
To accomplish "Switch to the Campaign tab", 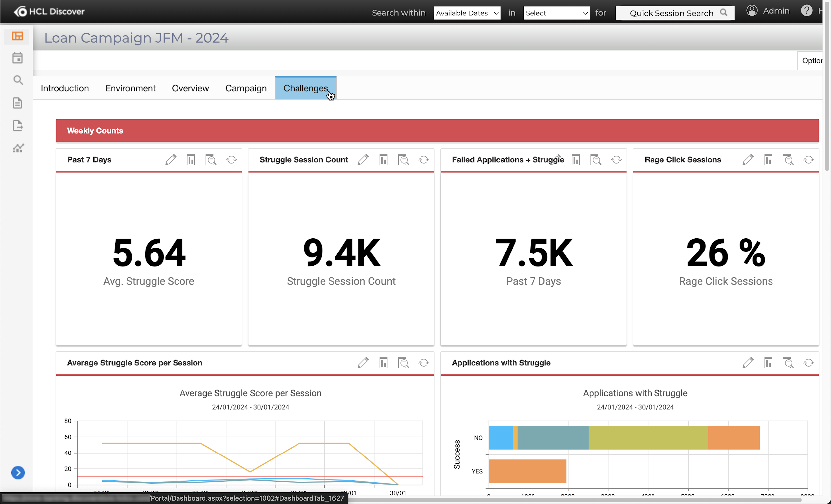I will pos(246,88).
